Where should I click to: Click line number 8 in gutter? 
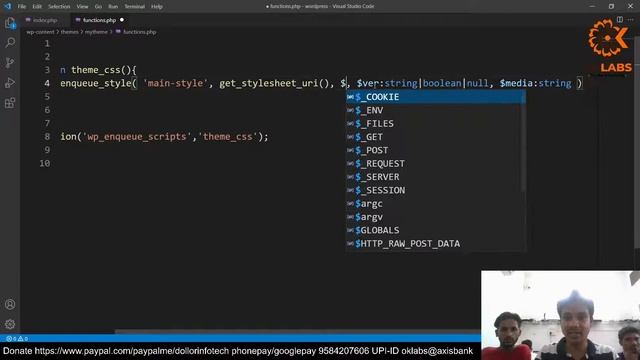click(x=47, y=137)
